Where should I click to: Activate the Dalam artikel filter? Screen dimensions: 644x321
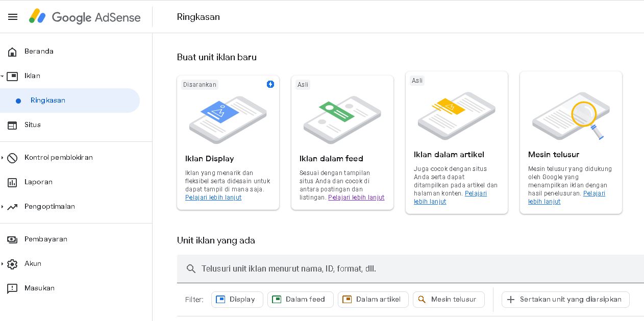coord(373,300)
